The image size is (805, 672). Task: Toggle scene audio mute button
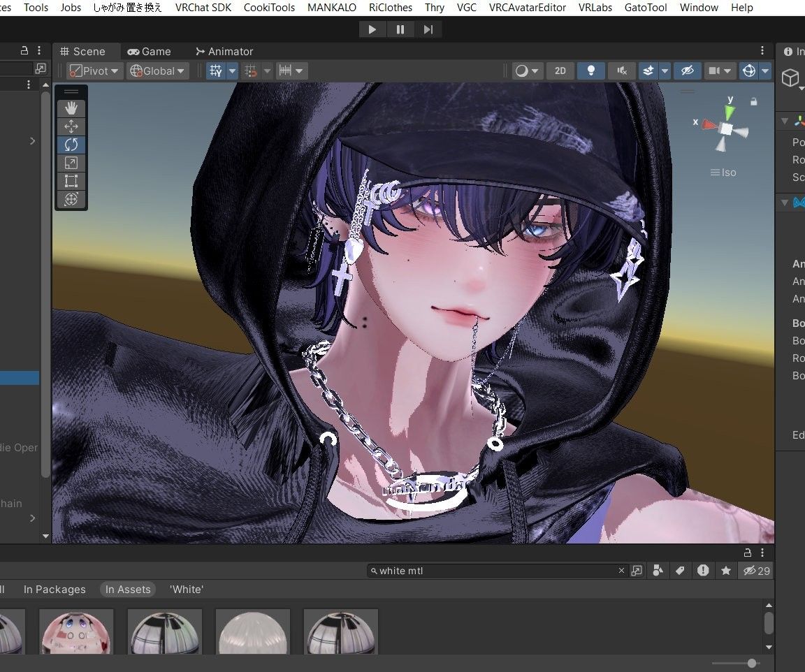pyautogui.click(x=622, y=71)
